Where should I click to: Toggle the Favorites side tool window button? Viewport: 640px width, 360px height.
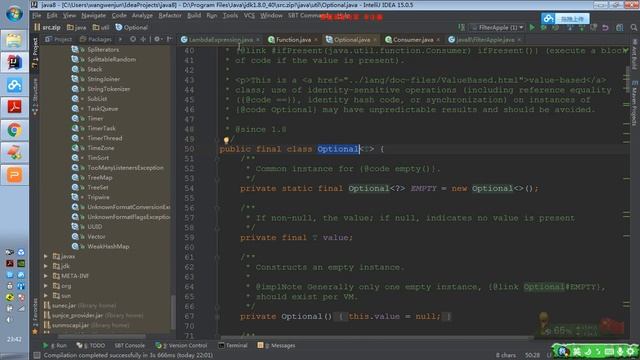(x=35, y=317)
